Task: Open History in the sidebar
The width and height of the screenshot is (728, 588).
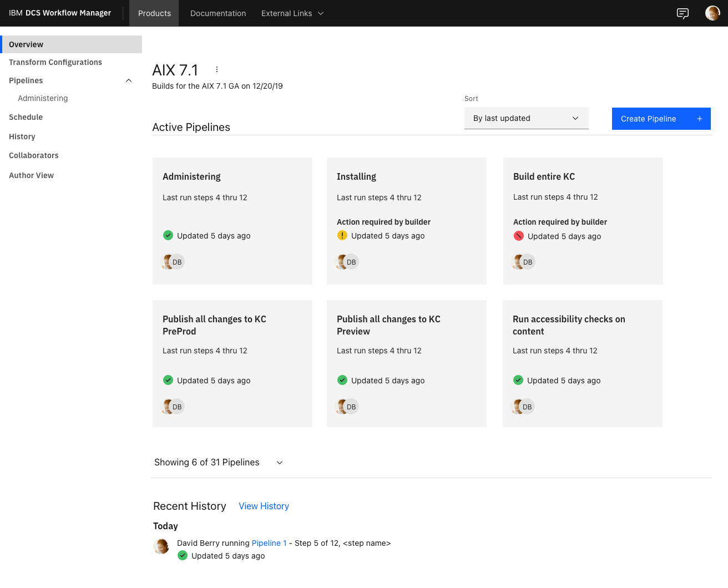Action: (22, 136)
